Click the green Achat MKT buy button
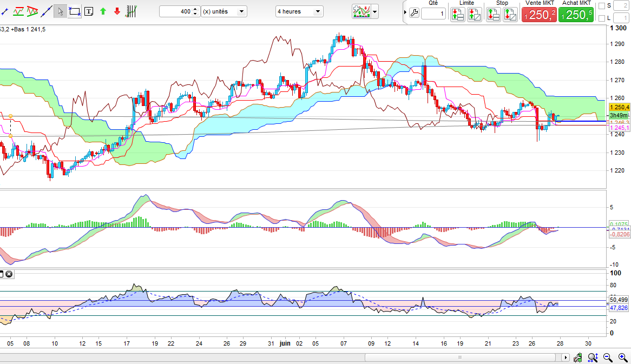Viewport: 631px width, 364px height. (576, 15)
